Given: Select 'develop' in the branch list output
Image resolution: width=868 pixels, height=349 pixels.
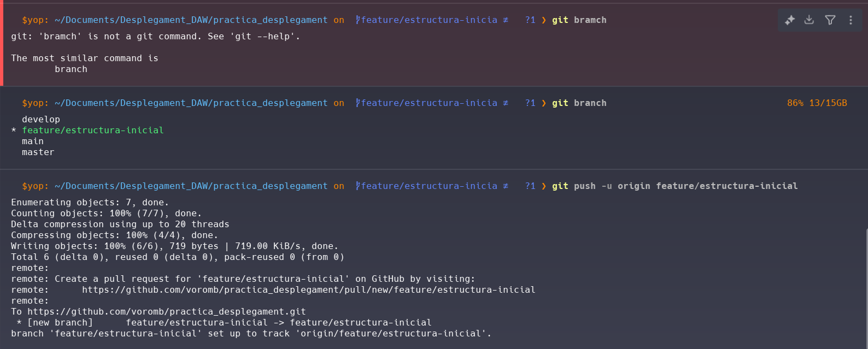Looking at the screenshot, I should pos(41,120).
